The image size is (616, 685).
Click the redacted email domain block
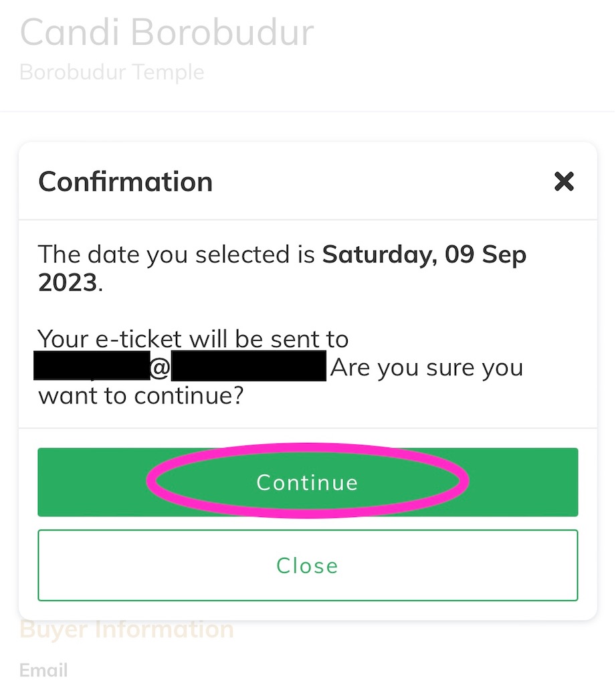(249, 366)
